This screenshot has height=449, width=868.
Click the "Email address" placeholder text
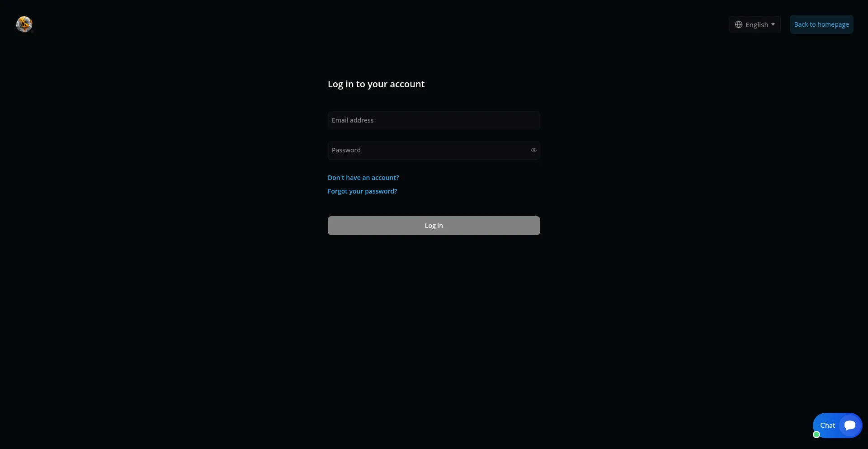tap(353, 120)
